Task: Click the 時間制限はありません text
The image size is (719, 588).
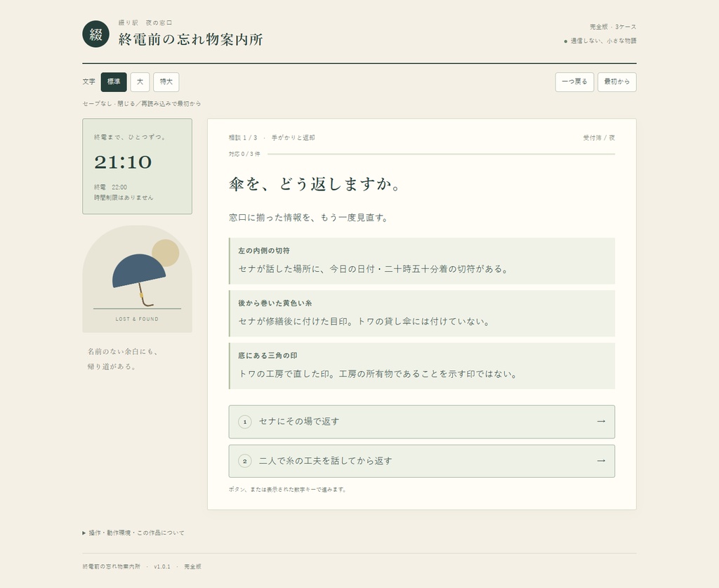Action: [x=124, y=197]
